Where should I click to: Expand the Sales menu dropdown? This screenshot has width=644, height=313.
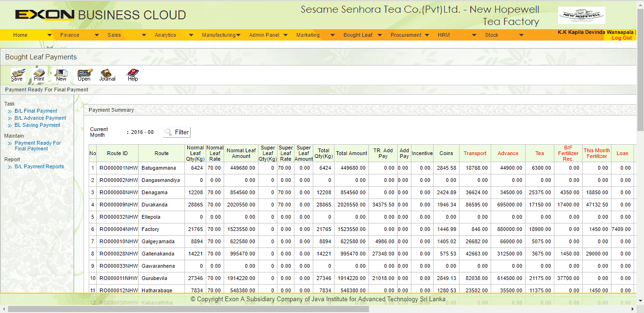pyautogui.click(x=144, y=35)
